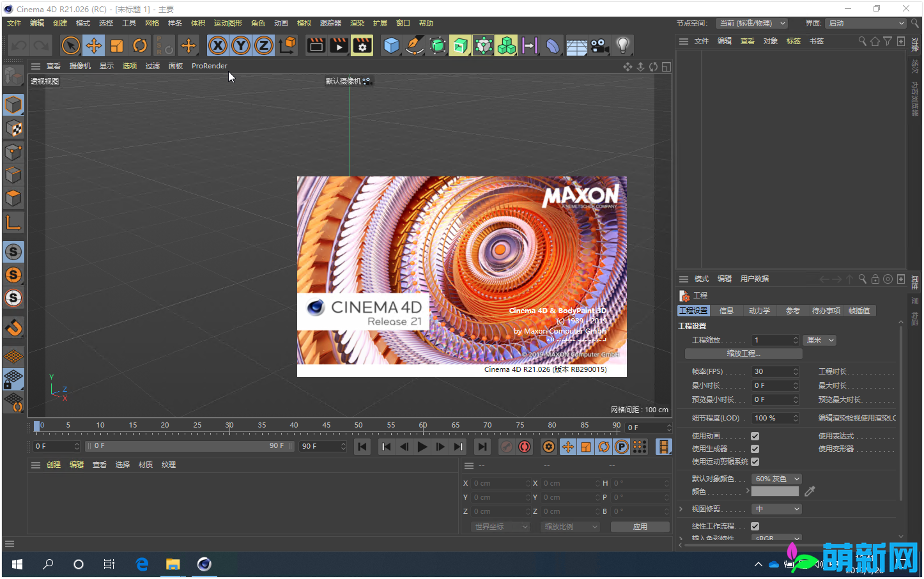924x579 pixels.
Task: Go to start of animation
Action: click(x=362, y=447)
